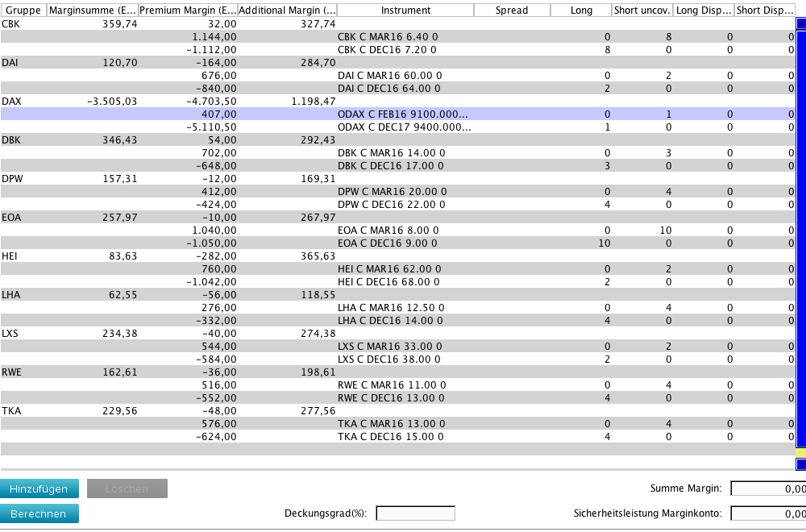Screen dimensions: 806x532
Task: Click the Sicherheitsleistung Marginkonto field
Action: click(767, 513)
